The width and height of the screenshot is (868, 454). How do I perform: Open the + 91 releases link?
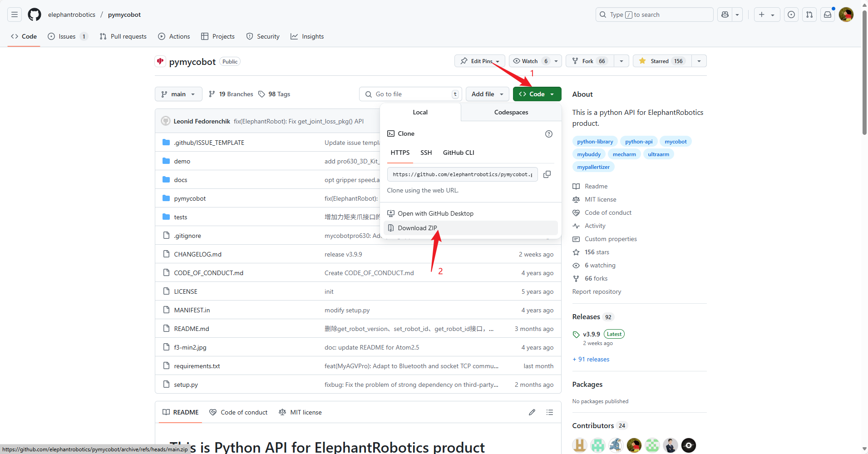point(591,359)
